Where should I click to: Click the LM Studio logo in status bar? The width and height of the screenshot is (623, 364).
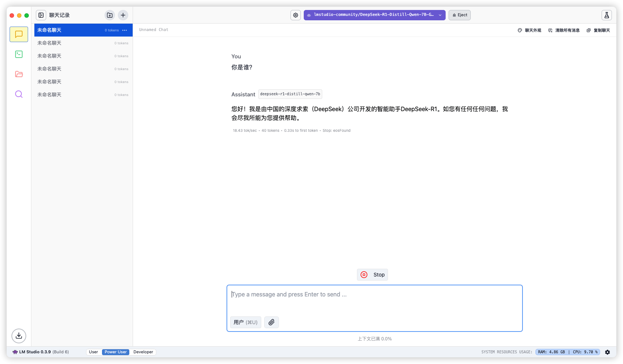click(x=15, y=352)
